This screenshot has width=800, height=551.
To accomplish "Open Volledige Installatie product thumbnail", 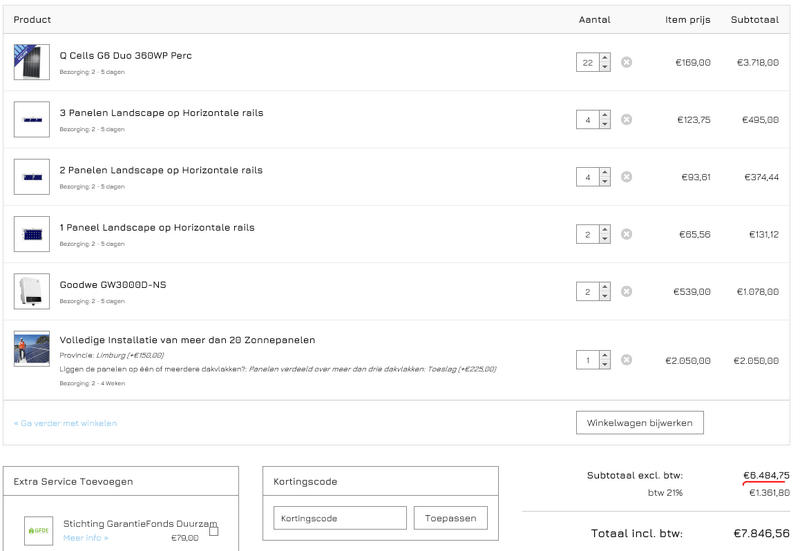I will click(x=32, y=349).
